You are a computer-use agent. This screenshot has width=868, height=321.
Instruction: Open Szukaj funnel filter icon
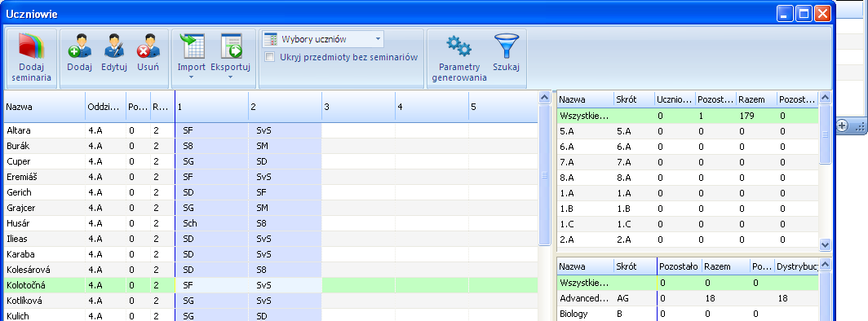pyautogui.click(x=506, y=46)
